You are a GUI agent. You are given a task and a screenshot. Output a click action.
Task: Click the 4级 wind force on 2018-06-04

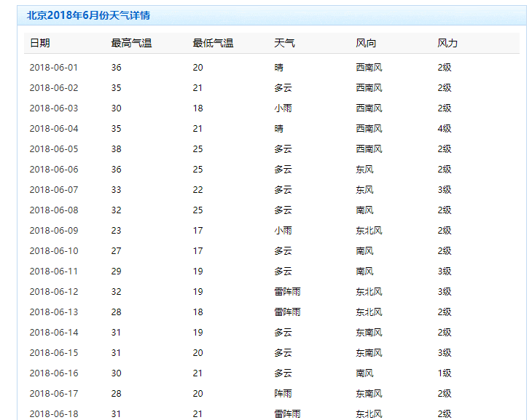445,129
